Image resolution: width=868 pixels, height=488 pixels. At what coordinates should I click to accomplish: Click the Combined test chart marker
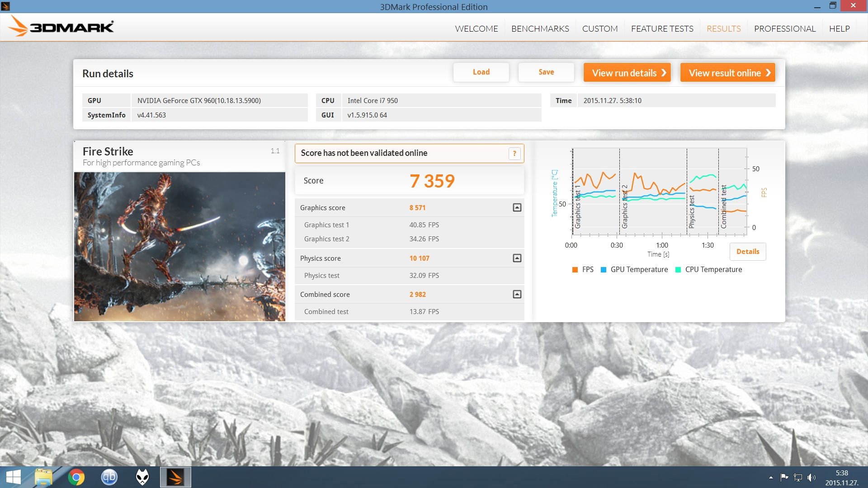point(723,206)
